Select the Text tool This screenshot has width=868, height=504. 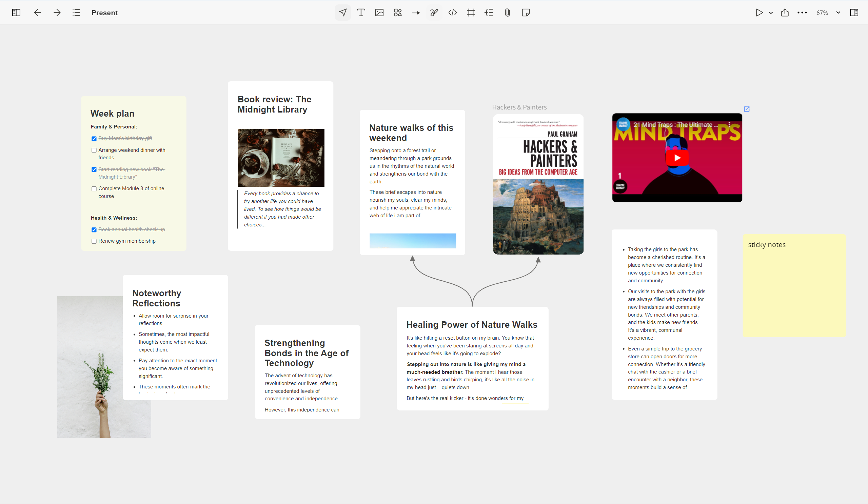pos(361,13)
